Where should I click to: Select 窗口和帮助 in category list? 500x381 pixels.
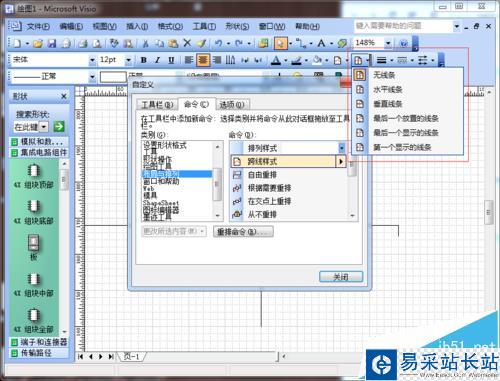[x=161, y=182]
